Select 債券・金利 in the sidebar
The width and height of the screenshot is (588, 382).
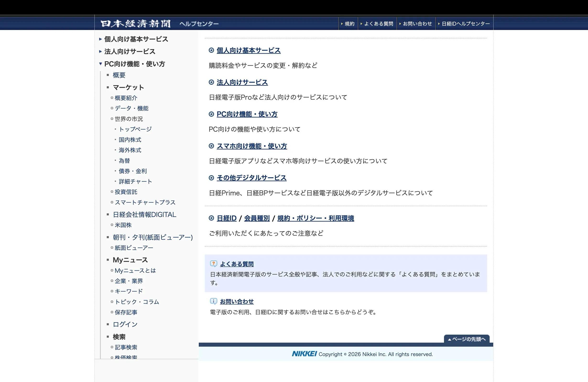pos(133,171)
